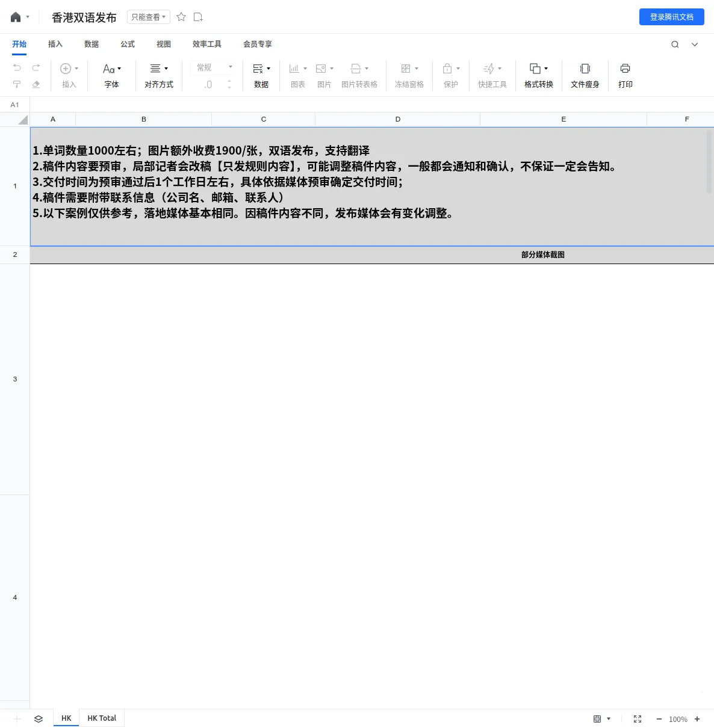Image resolution: width=714 pixels, height=728 pixels.
Task: Click the home icon
Action: click(x=16, y=17)
